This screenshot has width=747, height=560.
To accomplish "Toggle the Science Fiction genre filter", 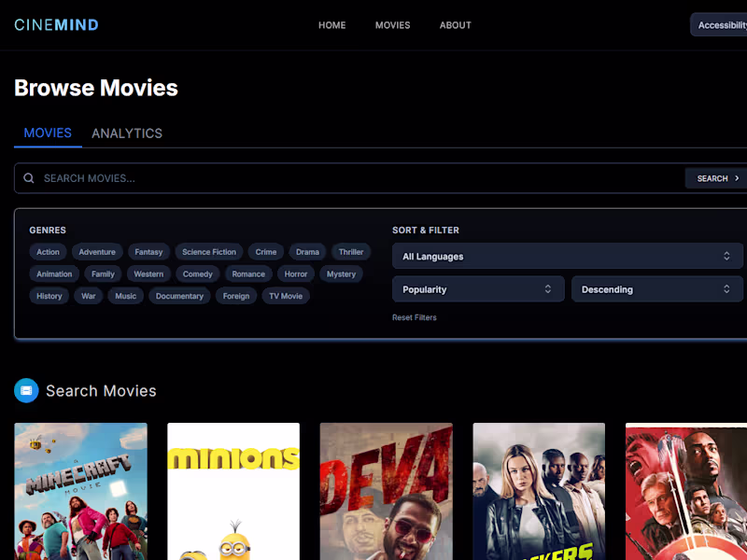I will point(208,252).
